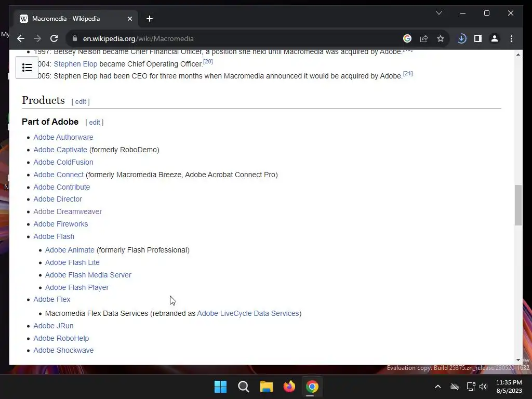This screenshot has height=399, width=532.
Task: Go back to the previous page
Action: click(21, 38)
